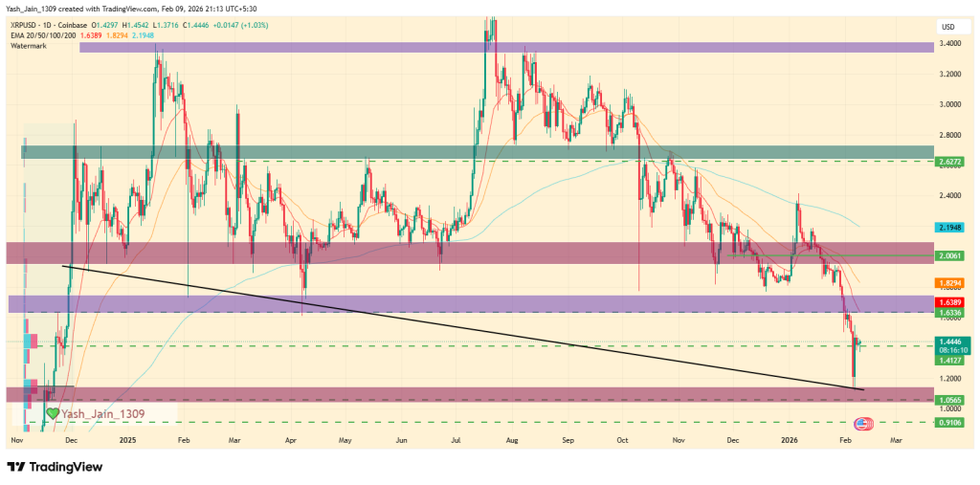Click the Watermark indicator label
This screenshot has height=485, width=980.
click(30, 43)
